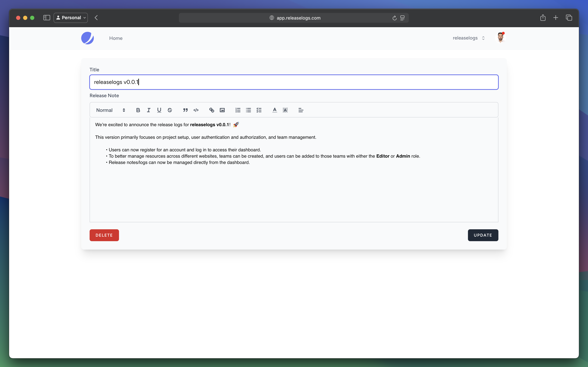Toggle underline formatting

tap(159, 110)
